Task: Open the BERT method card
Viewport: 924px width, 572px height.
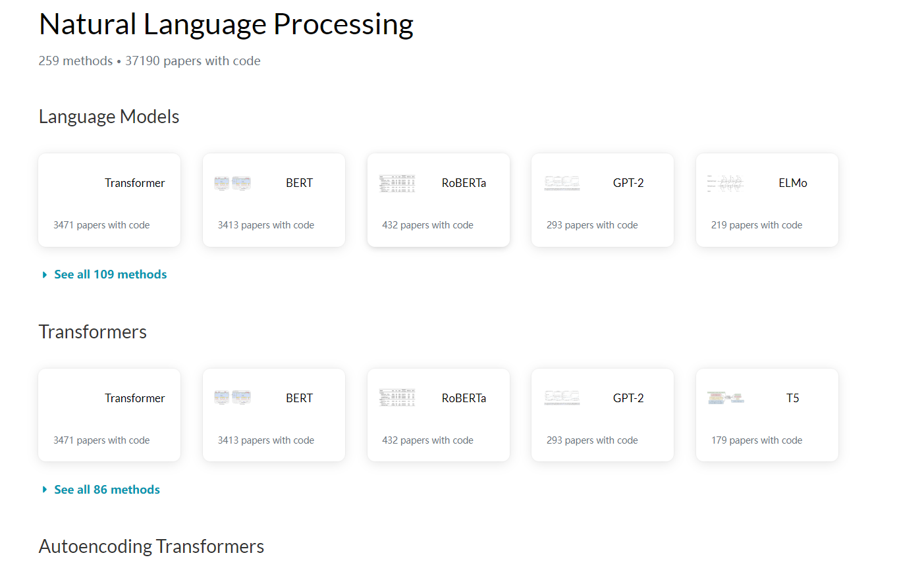Action: click(273, 199)
